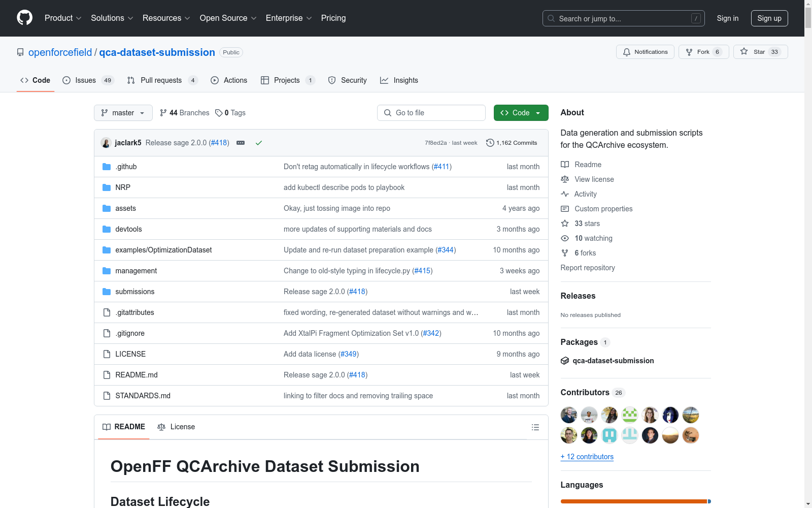Viewport: 812px width, 508px height.
Task: Click the first contributor avatar
Action: [x=569, y=415]
